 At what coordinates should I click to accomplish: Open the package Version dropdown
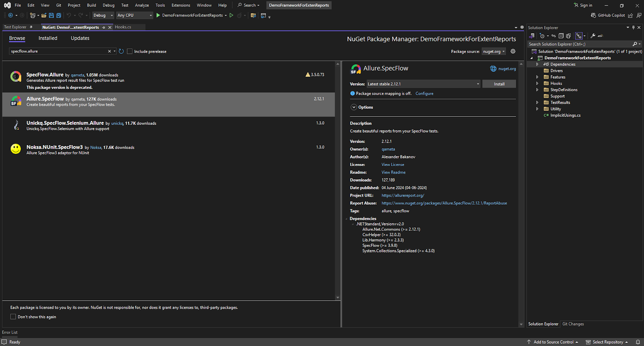point(423,84)
